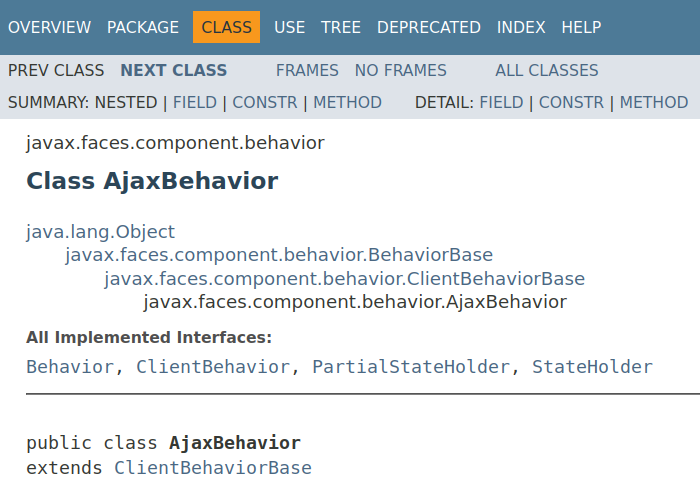
Task: Open the ClientBehavior interface link
Action: pos(213,367)
